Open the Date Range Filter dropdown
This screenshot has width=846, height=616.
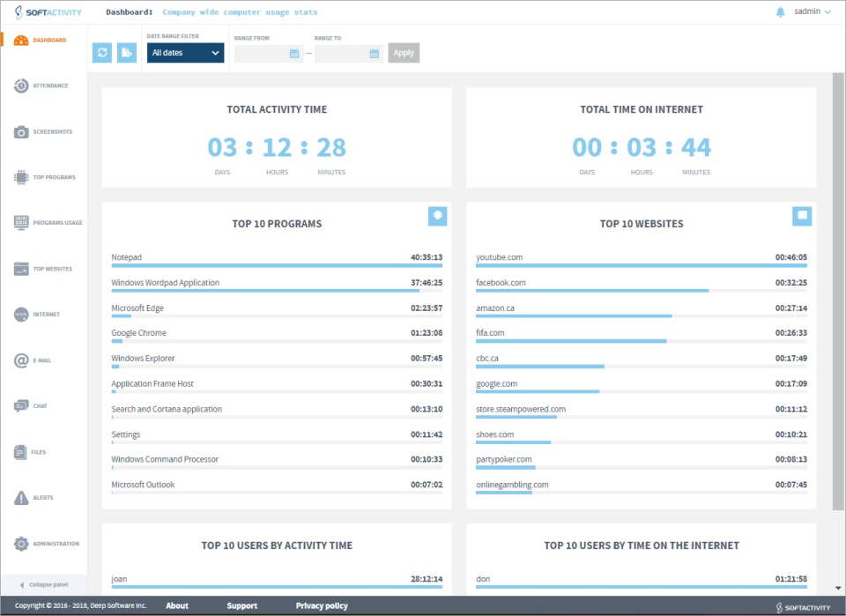point(184,53)
